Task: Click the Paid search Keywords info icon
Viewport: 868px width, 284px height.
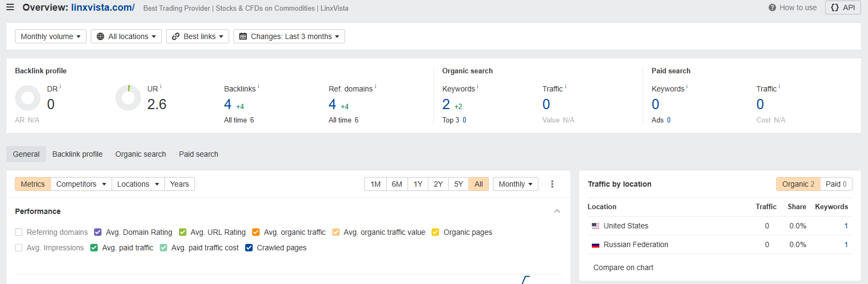Action: [x=687, y=86]
